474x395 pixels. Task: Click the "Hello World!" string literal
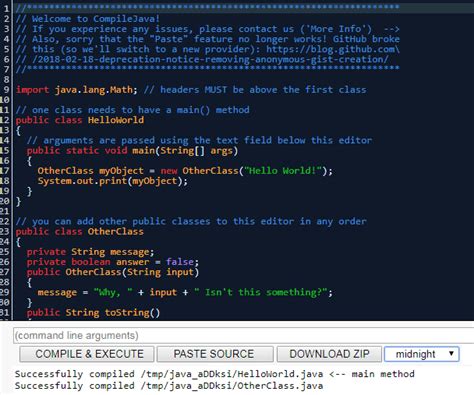tap(283, 171)
